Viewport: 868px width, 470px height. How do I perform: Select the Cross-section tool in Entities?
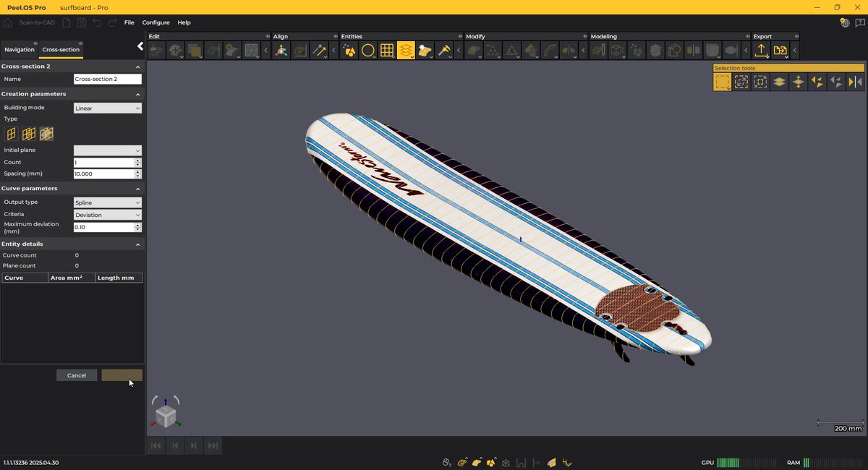[406, 50]
